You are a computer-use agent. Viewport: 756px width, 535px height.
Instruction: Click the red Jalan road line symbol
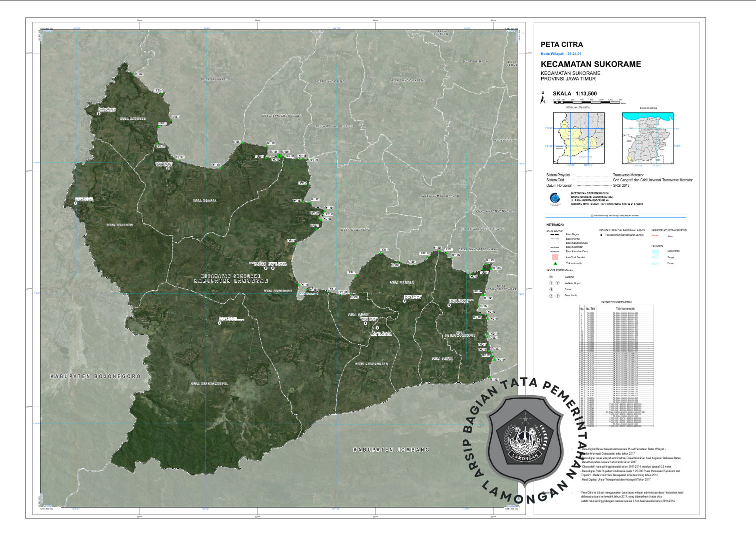click(655, 236)
